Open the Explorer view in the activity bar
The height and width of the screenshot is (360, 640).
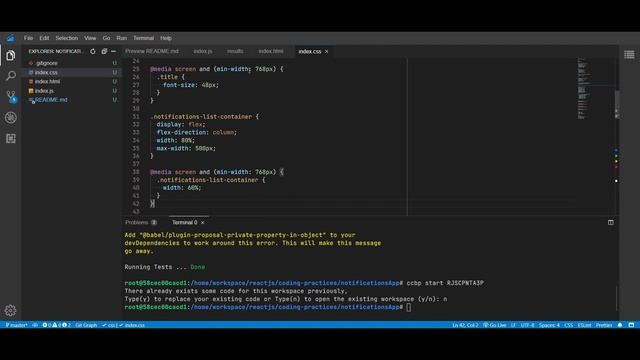[11, 55]
